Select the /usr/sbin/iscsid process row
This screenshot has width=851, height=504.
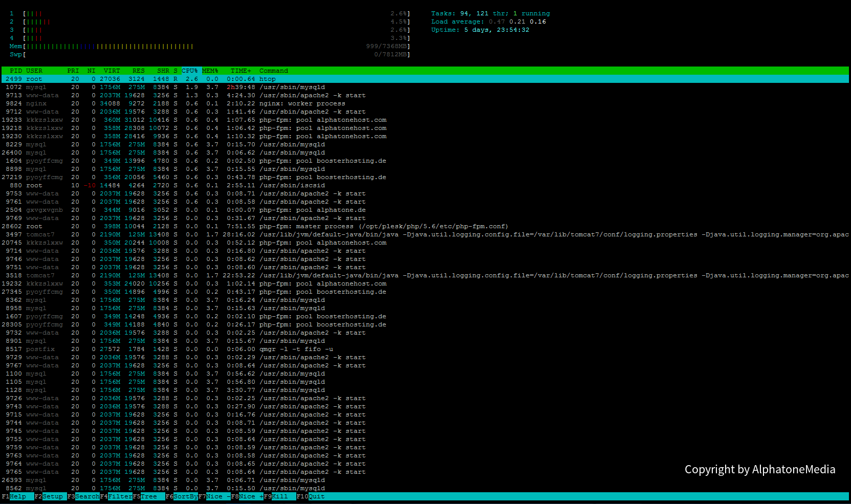click(292, 185)
